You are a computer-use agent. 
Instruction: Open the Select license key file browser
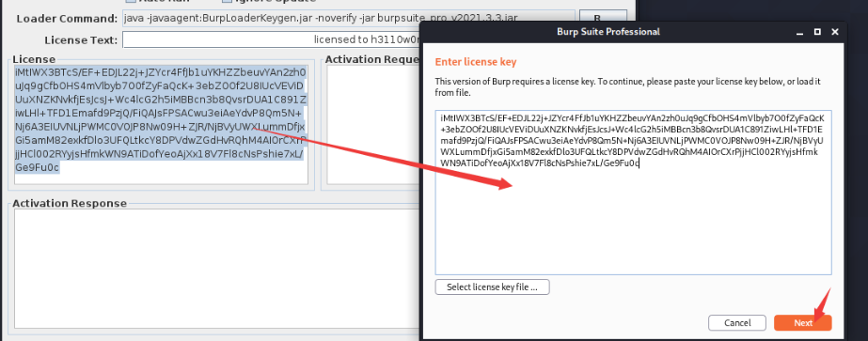492,287
